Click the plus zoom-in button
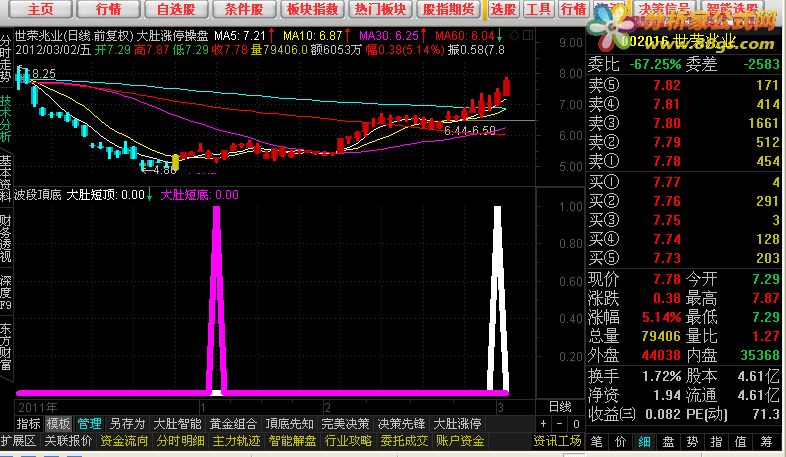786x457 pixels. tap(543, 424)
